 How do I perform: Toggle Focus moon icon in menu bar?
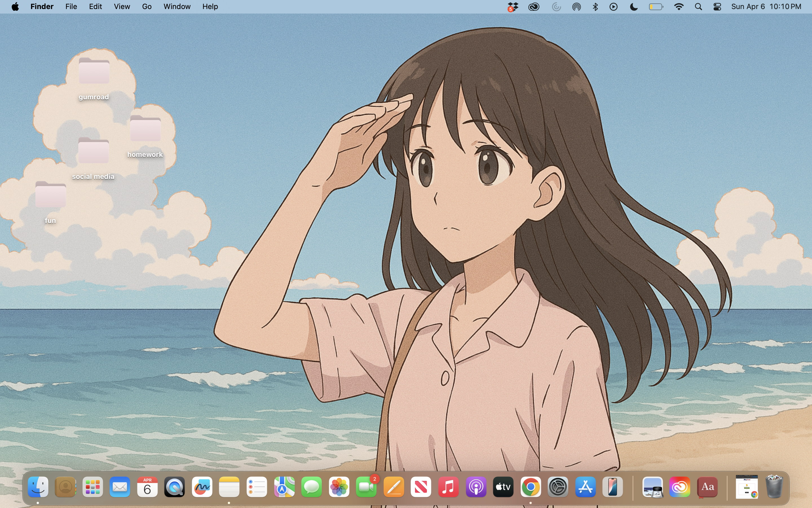[x=634, y=7]
